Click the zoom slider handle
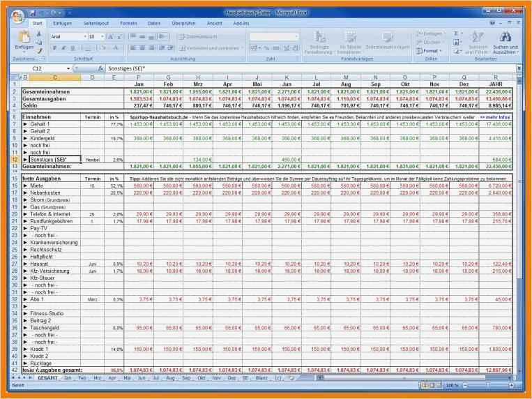Screen dimensions: 532x399 [x=487, y=385]
